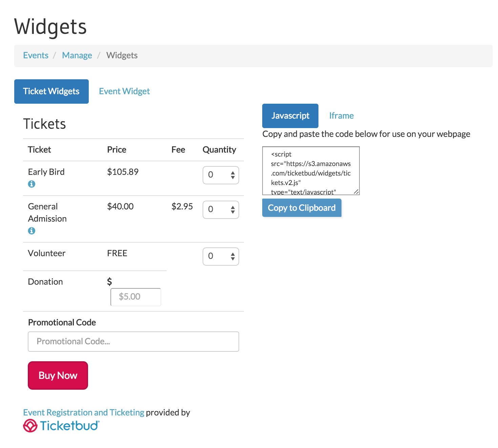Select the Javascript code tab
Viewport: 498px width, 448px height.
(x=290, y=116)
